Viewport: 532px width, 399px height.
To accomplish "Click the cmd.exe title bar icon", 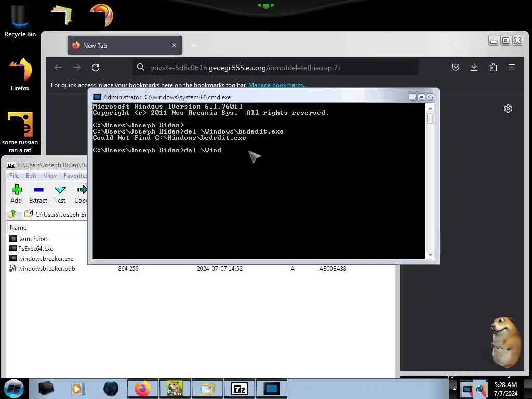I will click(x=97, y=97).
